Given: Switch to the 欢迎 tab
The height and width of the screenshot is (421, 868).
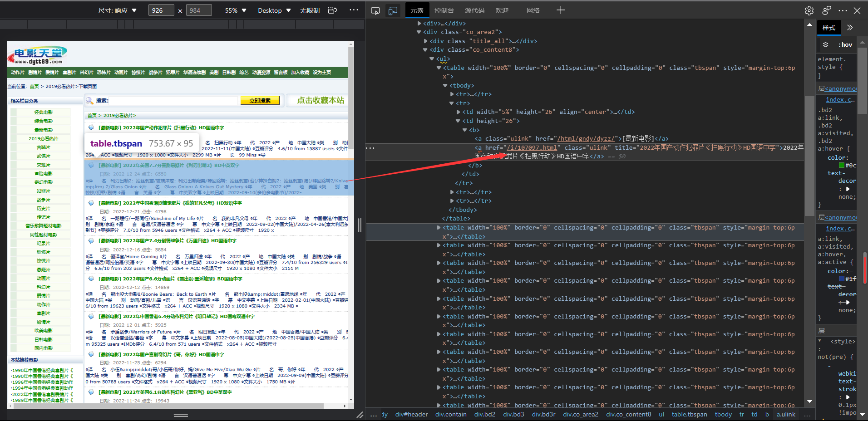Looking at the screenshot, I should [502, 10].
